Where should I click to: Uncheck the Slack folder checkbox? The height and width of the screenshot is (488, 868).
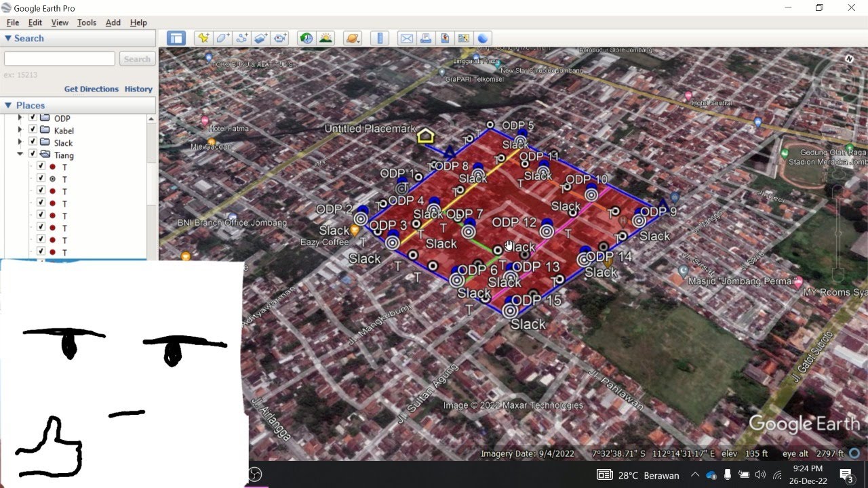click(32, 142)
